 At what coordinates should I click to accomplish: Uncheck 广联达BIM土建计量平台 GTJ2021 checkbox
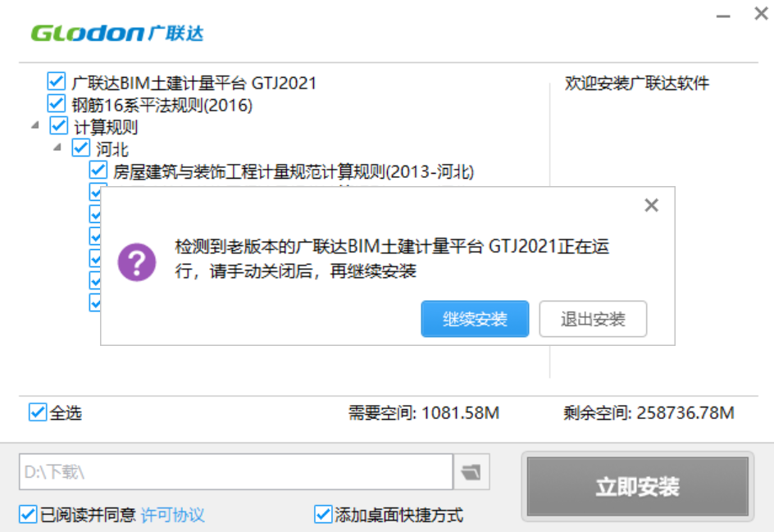click(57, 81)
